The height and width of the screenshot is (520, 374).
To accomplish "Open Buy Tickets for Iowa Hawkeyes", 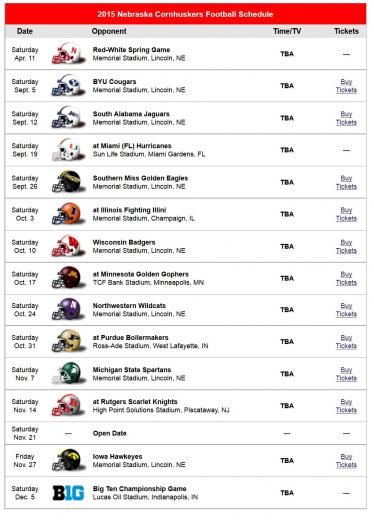I will pyautogui.click(x=346, y=460).
